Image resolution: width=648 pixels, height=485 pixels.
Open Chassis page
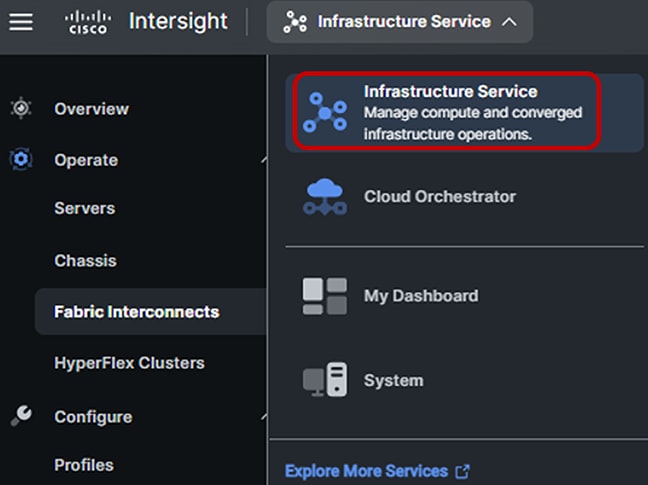point(86,261)
